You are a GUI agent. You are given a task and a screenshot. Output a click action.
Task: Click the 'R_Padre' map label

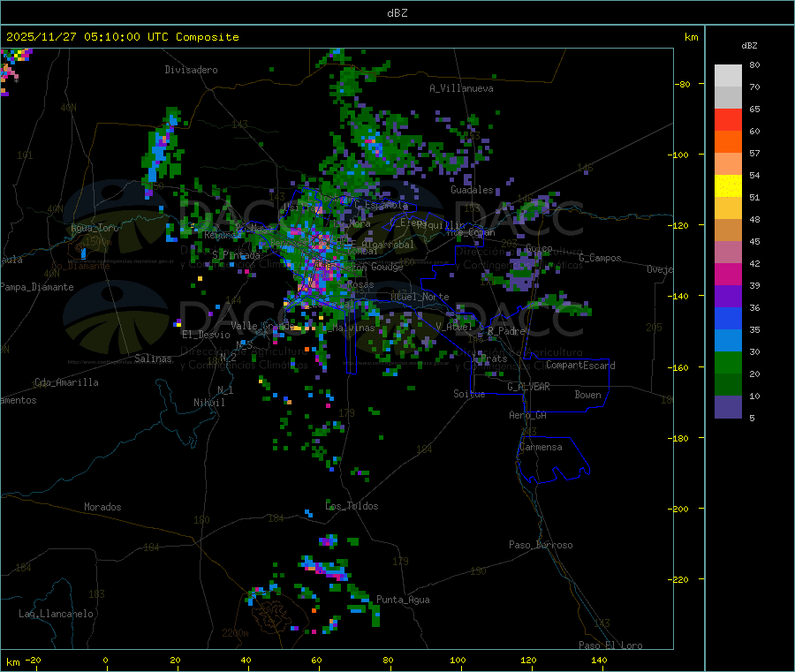[x=506, y=331]
